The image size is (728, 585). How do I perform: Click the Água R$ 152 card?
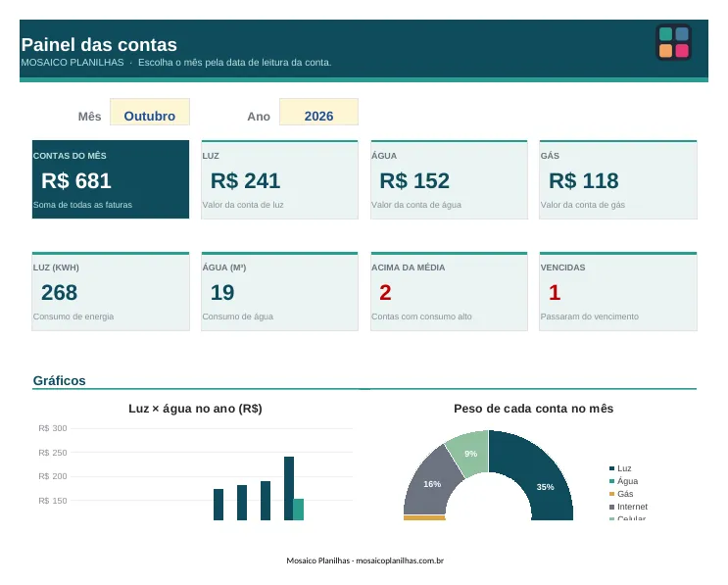(x=449, y=179)
